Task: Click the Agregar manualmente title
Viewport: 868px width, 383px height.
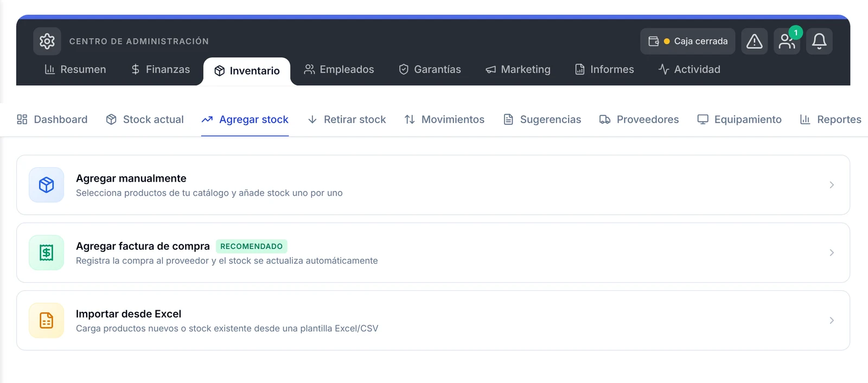Action: [131, 178]
